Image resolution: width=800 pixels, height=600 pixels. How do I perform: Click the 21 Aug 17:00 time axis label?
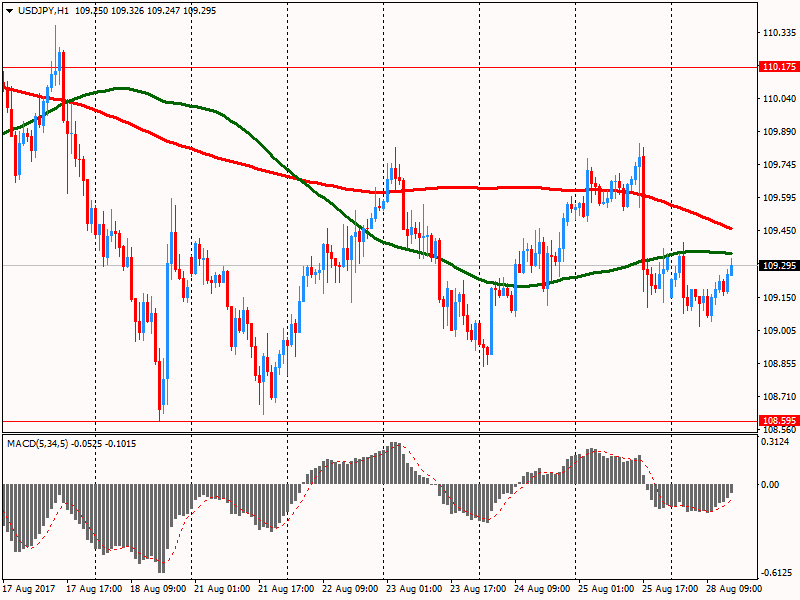tap(286, 589)
